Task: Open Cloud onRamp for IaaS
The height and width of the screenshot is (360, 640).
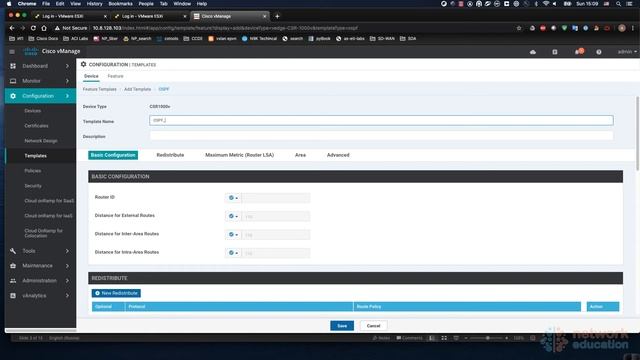Action: coord(48,216)
